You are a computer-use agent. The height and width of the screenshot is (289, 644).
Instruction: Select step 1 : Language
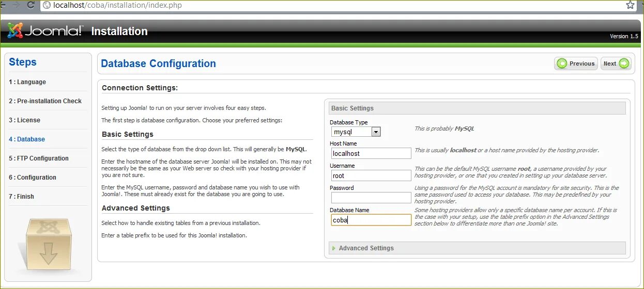coord(27,82)
